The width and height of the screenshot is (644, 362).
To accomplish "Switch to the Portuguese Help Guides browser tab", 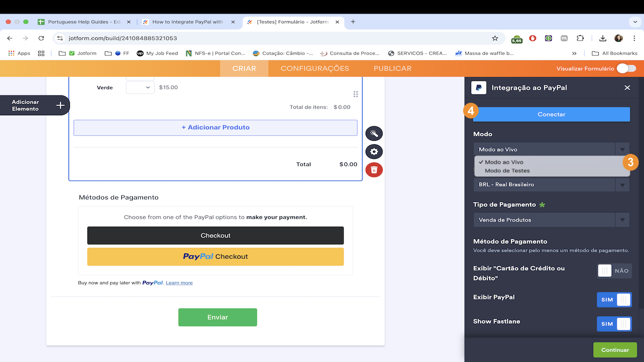I will (84, 22).
